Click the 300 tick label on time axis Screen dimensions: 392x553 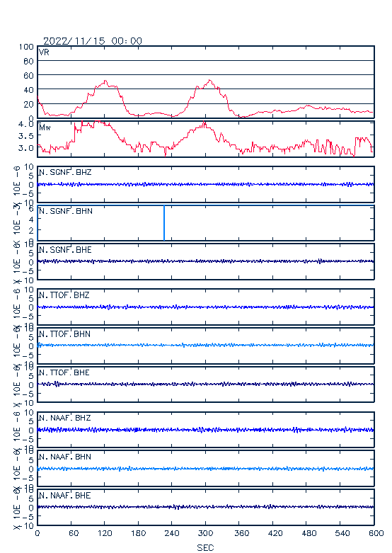tap(205, 533)
